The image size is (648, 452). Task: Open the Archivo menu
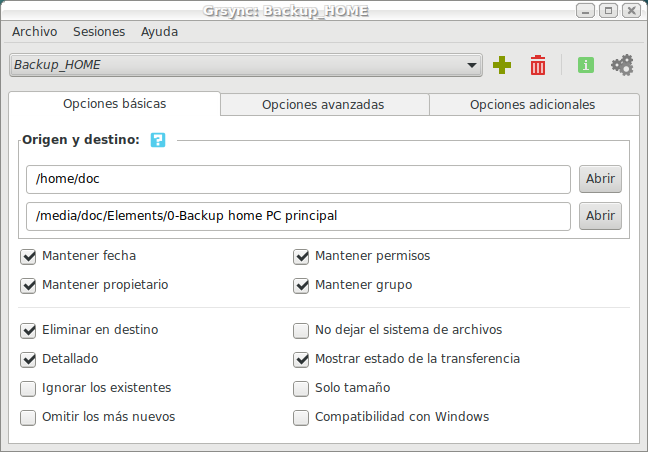pyautogui.click(x=34, y=31)
